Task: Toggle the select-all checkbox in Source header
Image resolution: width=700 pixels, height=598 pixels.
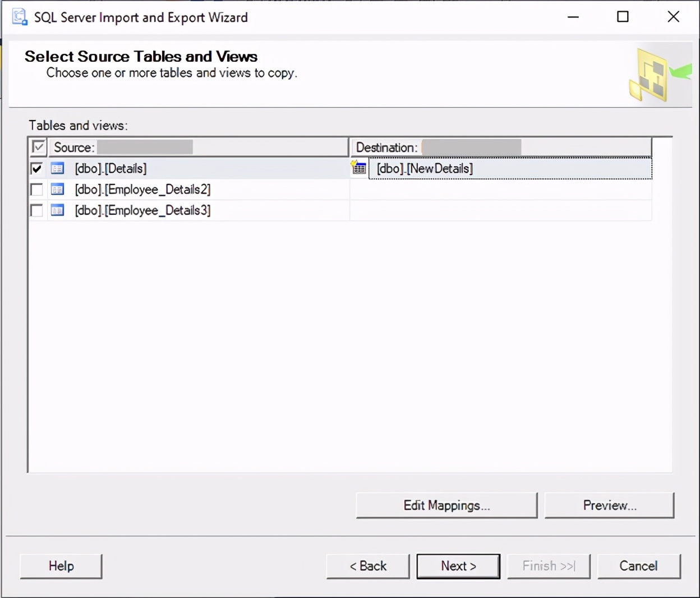Action: (38, 147)
